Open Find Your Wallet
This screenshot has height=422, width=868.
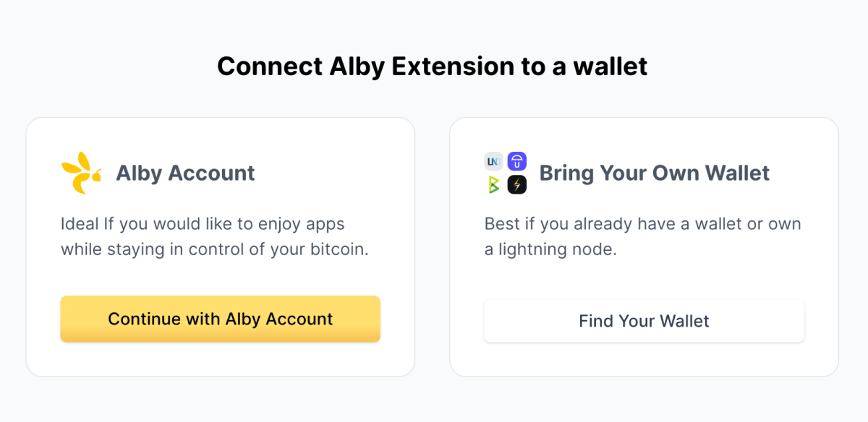pyautogui.click(x=643, y=321)
